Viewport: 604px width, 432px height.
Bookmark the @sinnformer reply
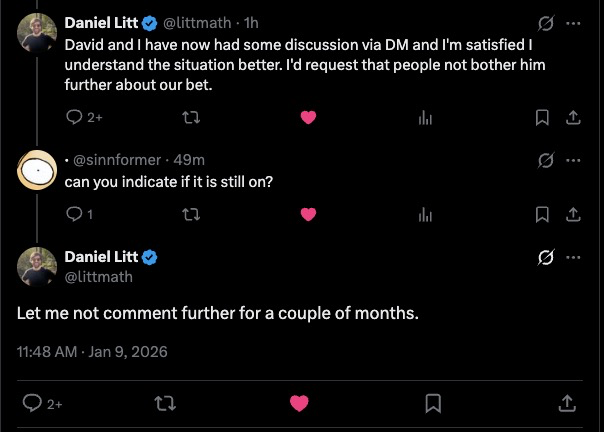click(x=542, y=213)
